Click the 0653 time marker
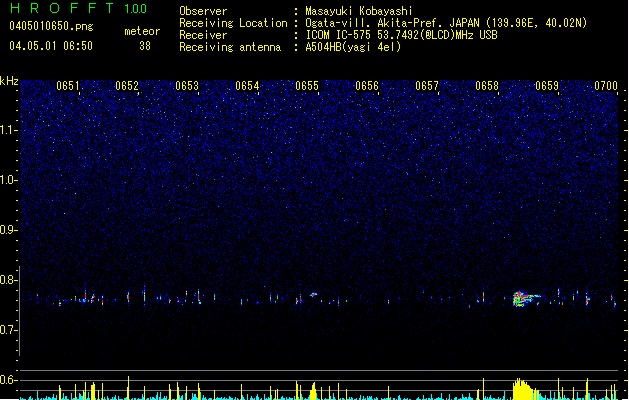Screen dimensions: 629x400 (187, 86)
